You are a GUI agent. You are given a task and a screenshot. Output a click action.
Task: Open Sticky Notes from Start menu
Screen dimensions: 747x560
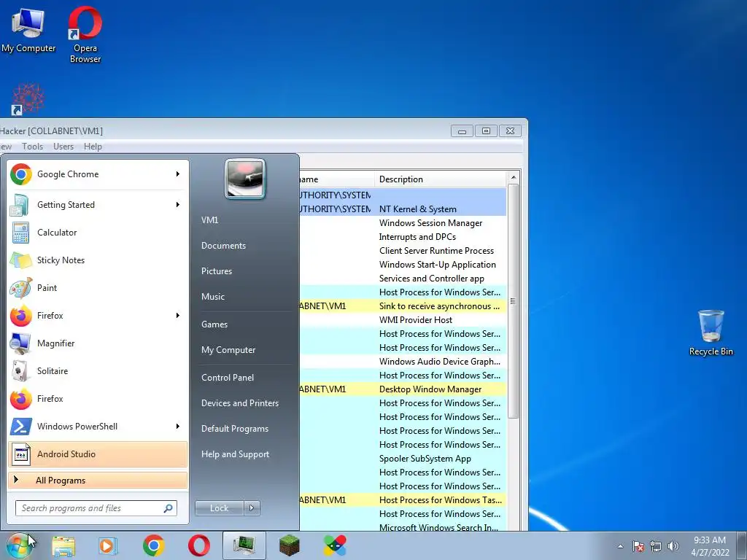pyautogui.click(x=98, y=260)
